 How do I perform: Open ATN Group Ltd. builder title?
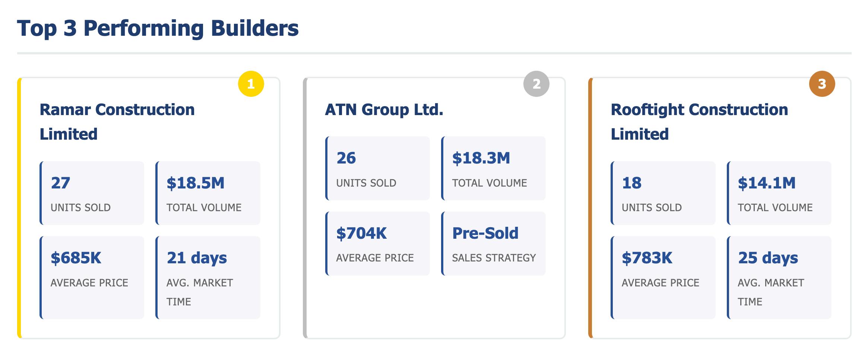tap(384, 110)
